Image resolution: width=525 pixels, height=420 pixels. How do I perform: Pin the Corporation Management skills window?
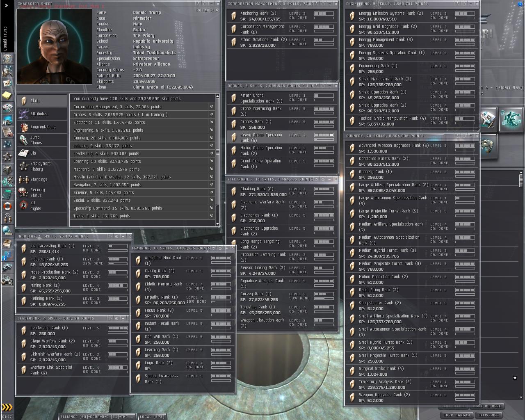click(323, 4)
